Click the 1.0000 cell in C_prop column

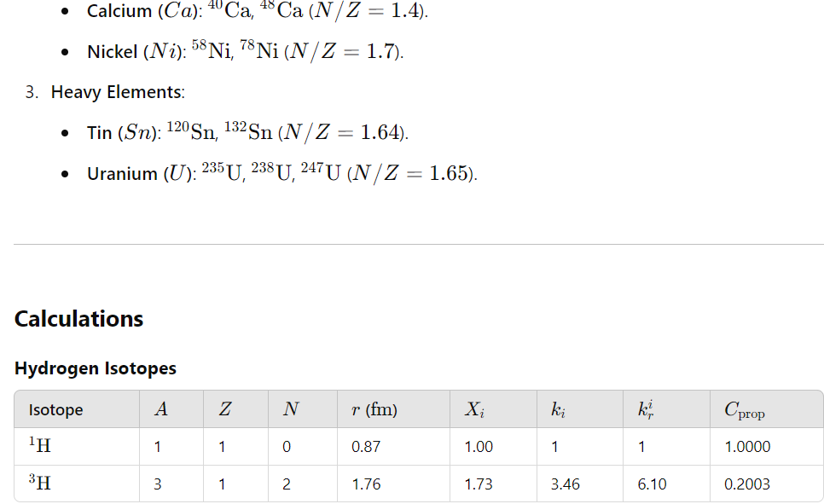tap(746, 447)
